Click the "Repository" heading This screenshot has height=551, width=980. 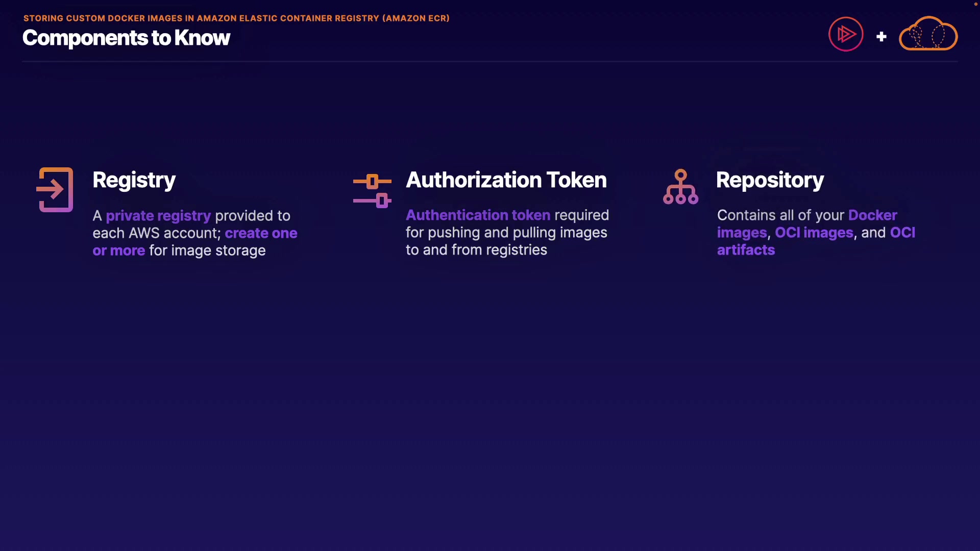point(770,180)
